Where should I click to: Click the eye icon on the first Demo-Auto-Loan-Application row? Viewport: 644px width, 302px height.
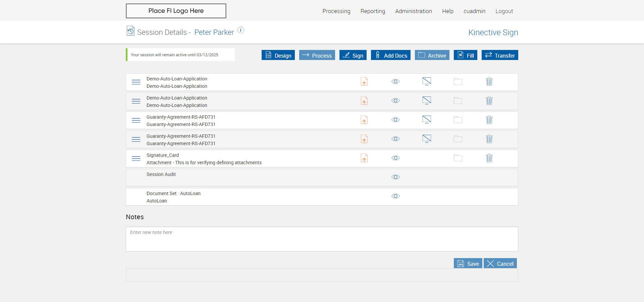(x=395, y=81)
